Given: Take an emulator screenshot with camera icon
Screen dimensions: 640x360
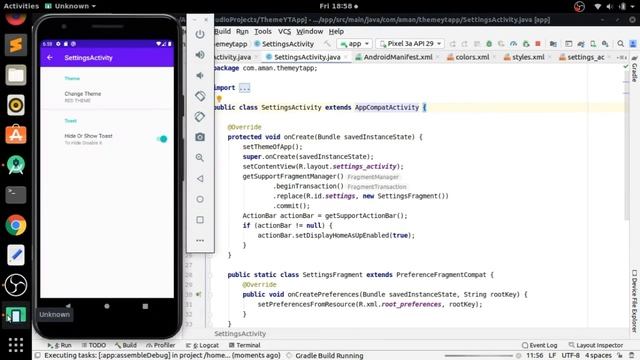Looking at the screenshot, I should coord(200,137).
